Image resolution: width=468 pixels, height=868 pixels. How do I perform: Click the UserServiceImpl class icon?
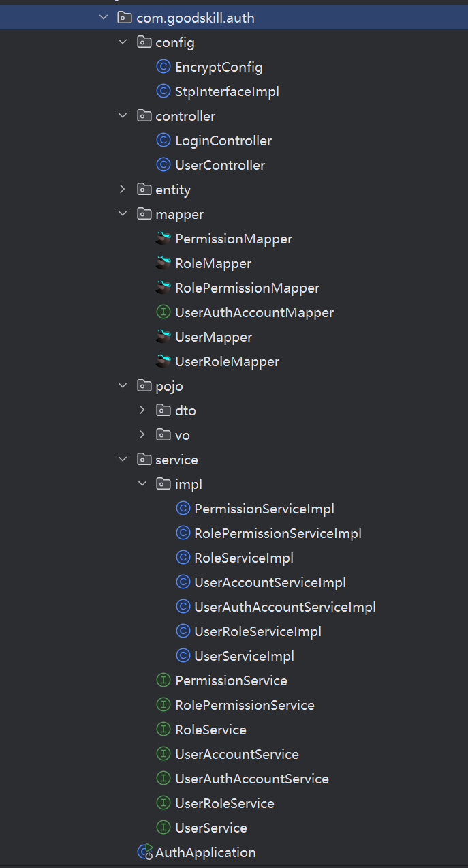coord(183,656)
